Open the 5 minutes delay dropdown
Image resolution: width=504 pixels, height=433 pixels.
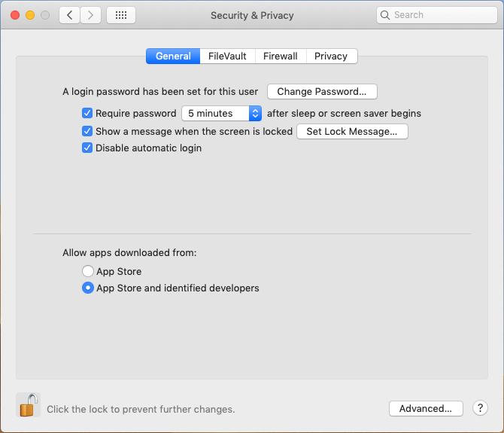pos(221,114)
